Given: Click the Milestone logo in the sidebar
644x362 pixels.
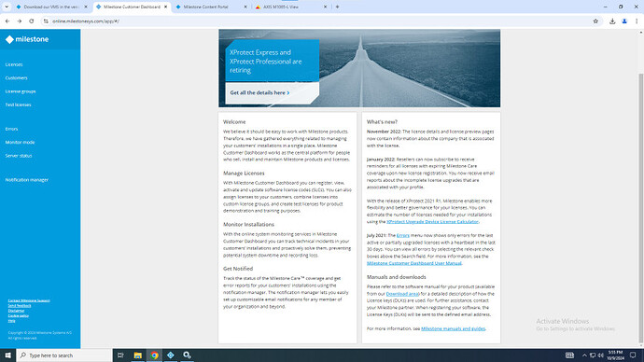Looking at the screenshot, I should click(x=27, y=39).
